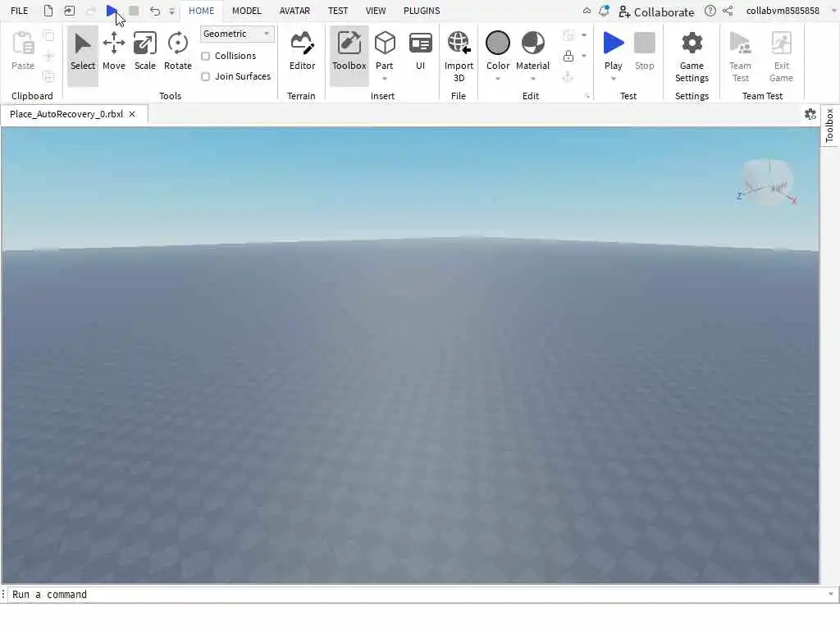Open the collapsed Toolbox side panel
Viewport: 840px width, 630px height.
[x=829, y=126]
